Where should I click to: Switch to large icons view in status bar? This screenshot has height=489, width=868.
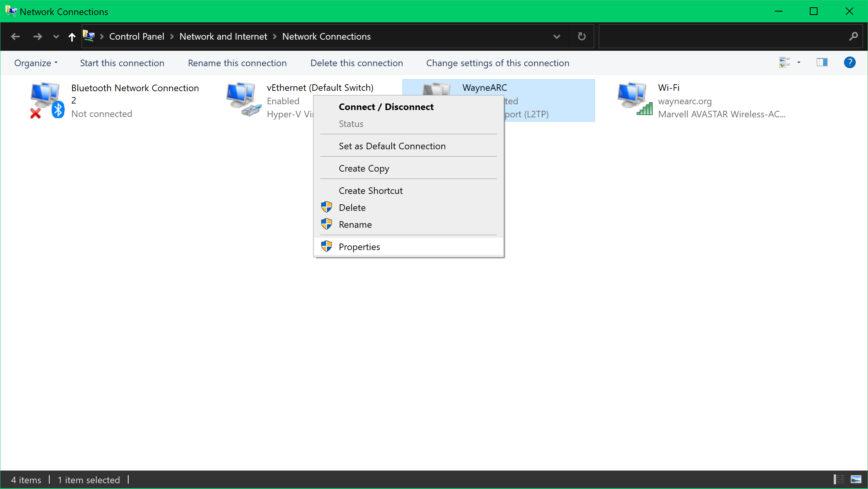click(x=856, y=479)
